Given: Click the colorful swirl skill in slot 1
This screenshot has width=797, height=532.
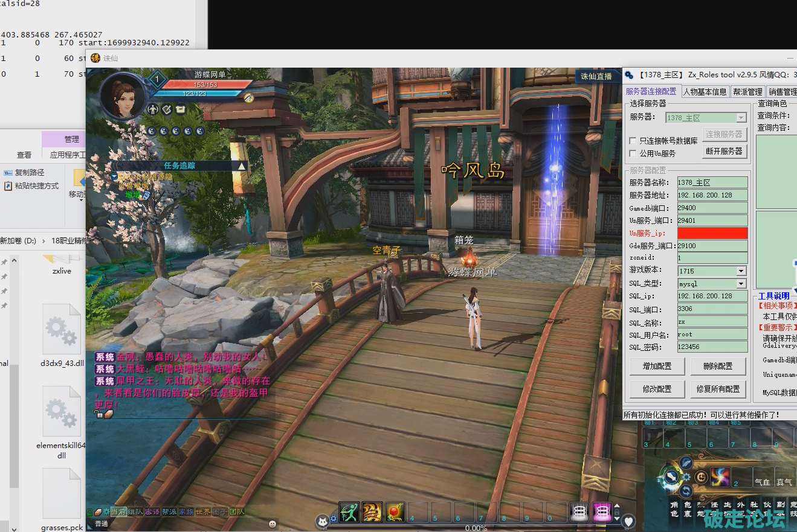Looking at the screenshot, I should pyautogui.click(x=720, y=477).
